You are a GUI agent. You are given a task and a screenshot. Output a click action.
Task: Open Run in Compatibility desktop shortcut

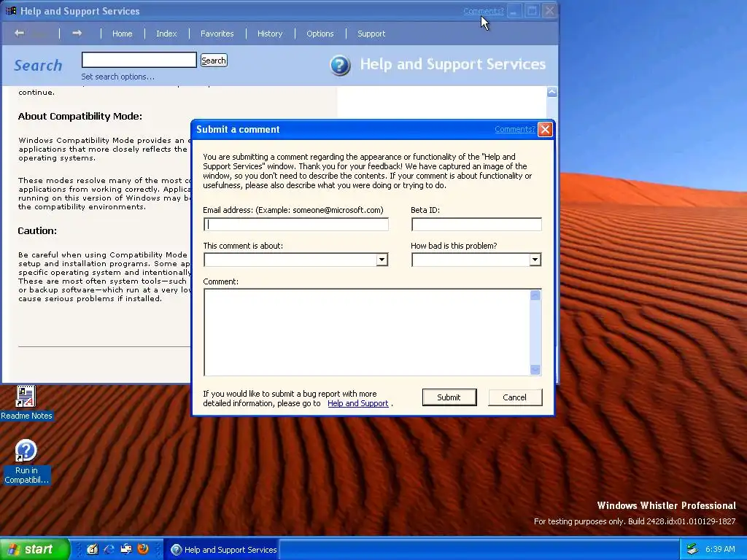click(26, 462)
